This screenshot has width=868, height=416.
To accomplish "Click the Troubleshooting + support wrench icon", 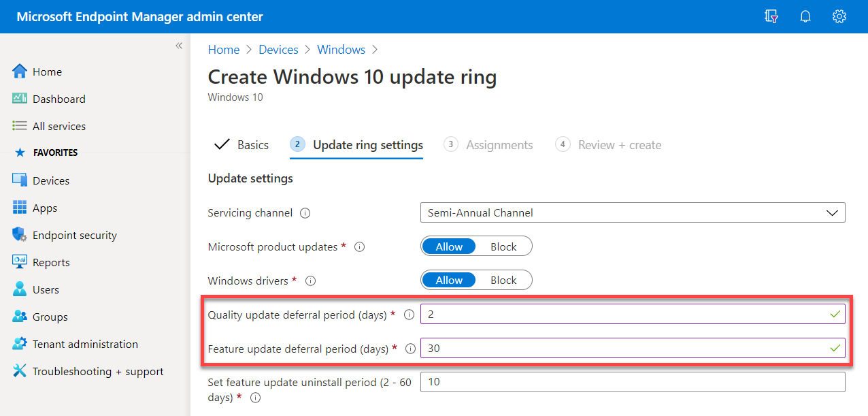I will point(20,371).
